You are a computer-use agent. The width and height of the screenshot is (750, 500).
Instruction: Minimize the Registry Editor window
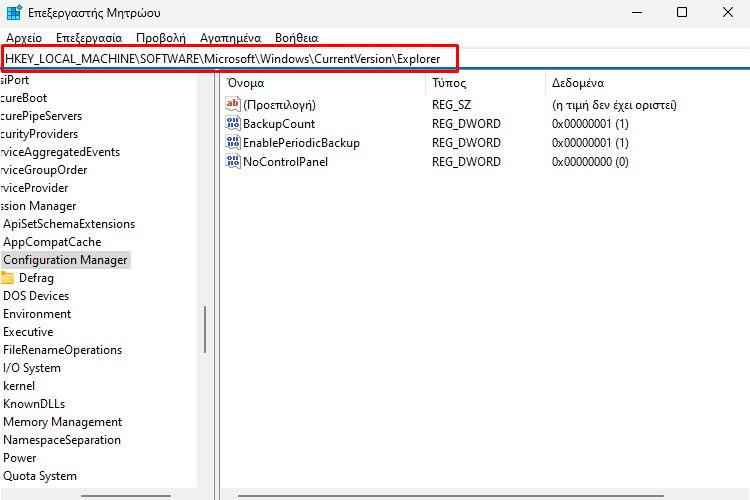tap(637, 12)
